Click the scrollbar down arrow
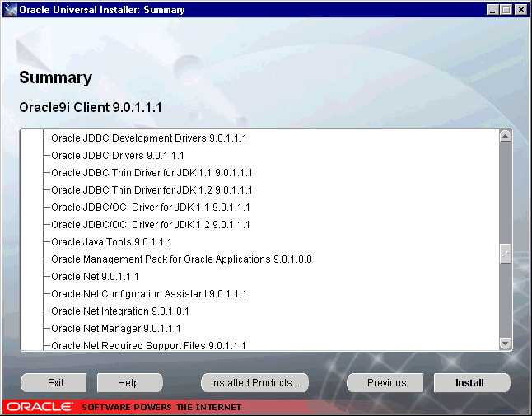Screen dimensions: 532x416 pyautogui.click(x=505, y=344)
